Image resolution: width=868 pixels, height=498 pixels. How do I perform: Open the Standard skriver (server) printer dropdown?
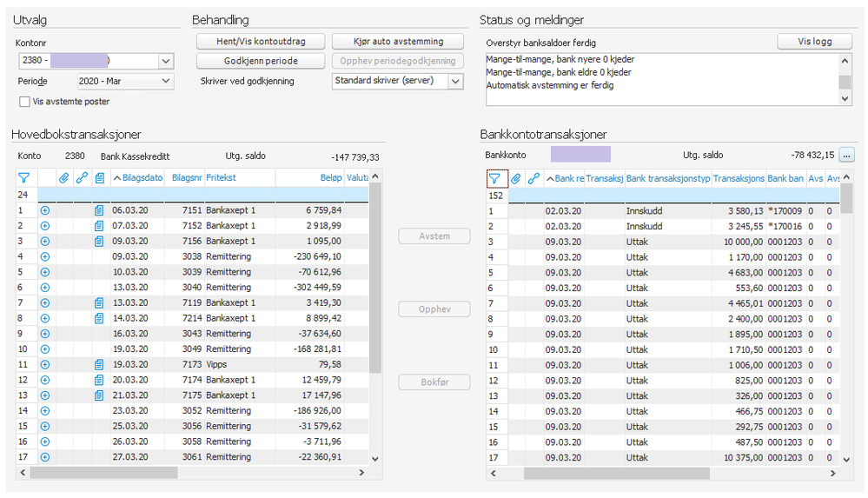[x=455, y=81]
